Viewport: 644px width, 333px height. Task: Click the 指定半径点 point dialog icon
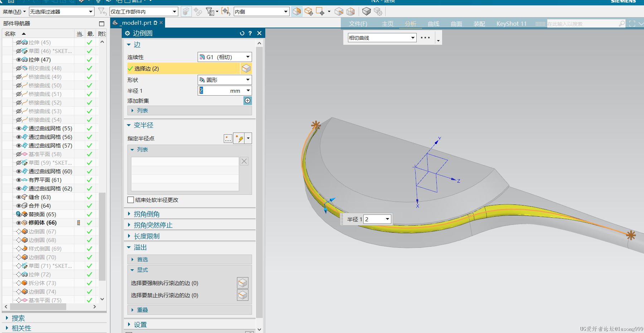pos(228,139)
